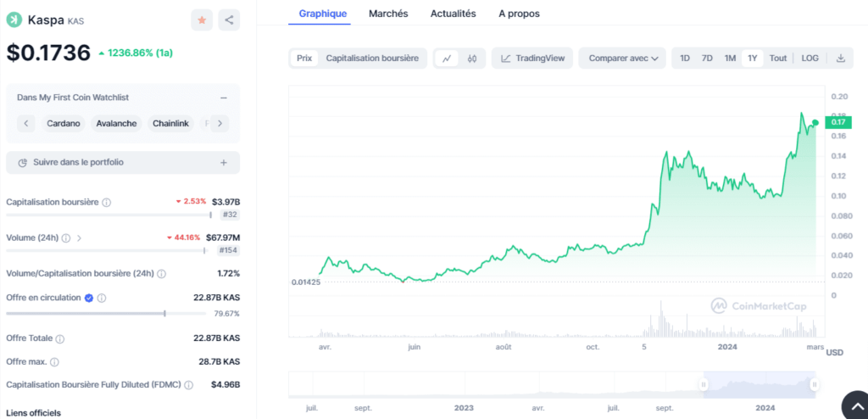The height and width of the screenshot is (419, 868).
Task: Toggle chart to Capitalisation boursière view
Action: tap(372, 59)
